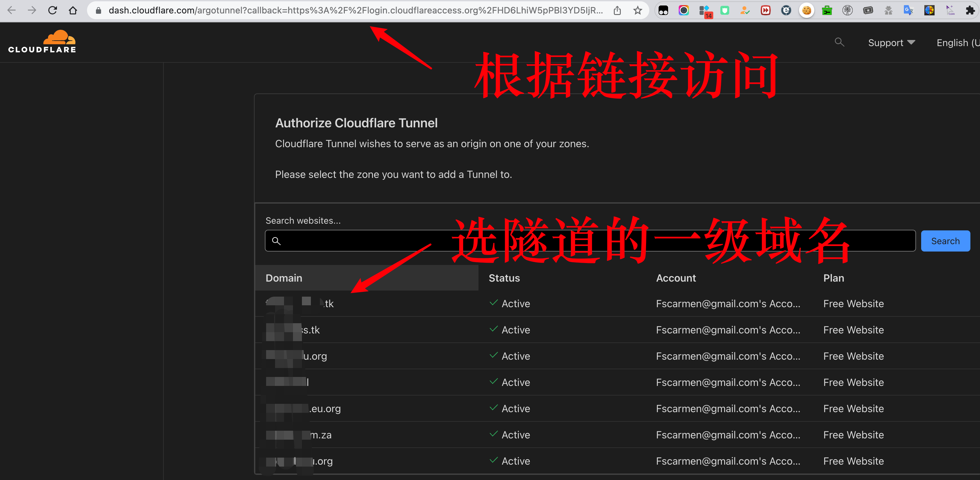The height and width of the screenshot is (480, 980).
Task: Click Active status in u.org row
Action: (x=510, y=356)
